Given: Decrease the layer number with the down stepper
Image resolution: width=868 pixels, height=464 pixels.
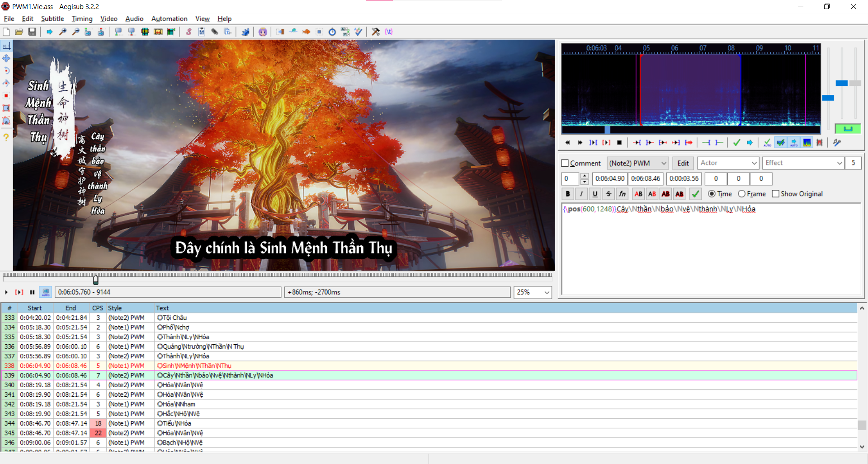Looking at the screenshot, I should pos(584,182).
